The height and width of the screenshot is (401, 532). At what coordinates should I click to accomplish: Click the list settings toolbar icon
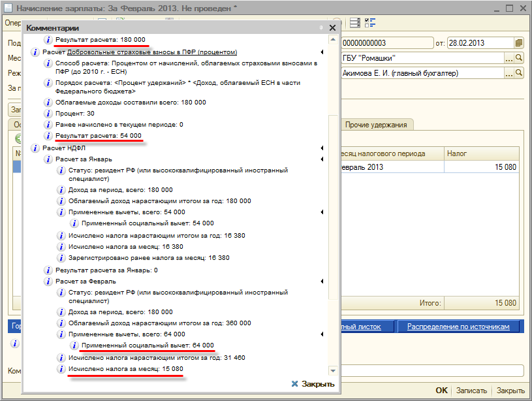pyautogui.click(x=355, y=23)
